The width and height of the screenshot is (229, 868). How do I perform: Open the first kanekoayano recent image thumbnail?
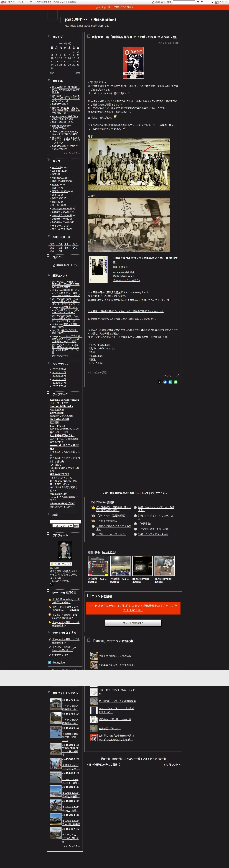coord(142,566)
